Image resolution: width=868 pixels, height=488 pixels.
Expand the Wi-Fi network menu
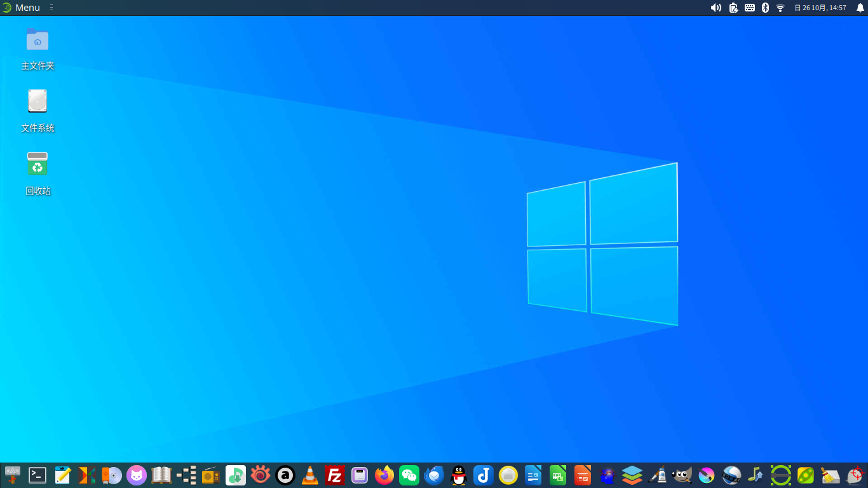pyautogui.click(x=780, y=8)
